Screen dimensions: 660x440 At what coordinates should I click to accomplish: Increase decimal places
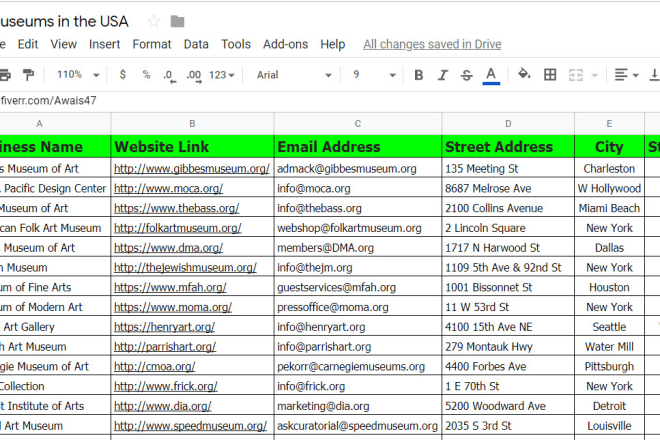pyautogui.click(x=194, y=76)
